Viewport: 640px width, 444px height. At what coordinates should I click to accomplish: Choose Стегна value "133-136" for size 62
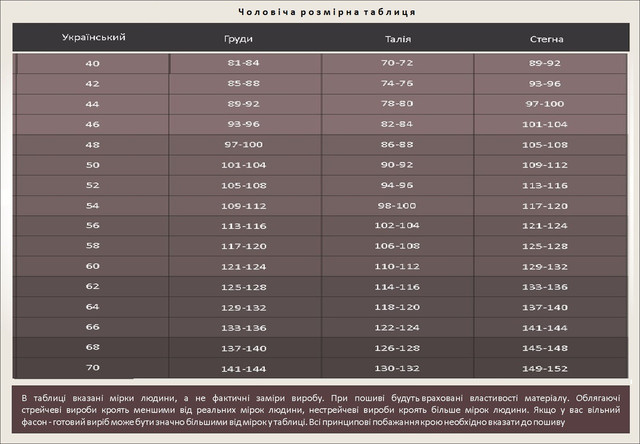pyautogui.click(x=545, y=287)
